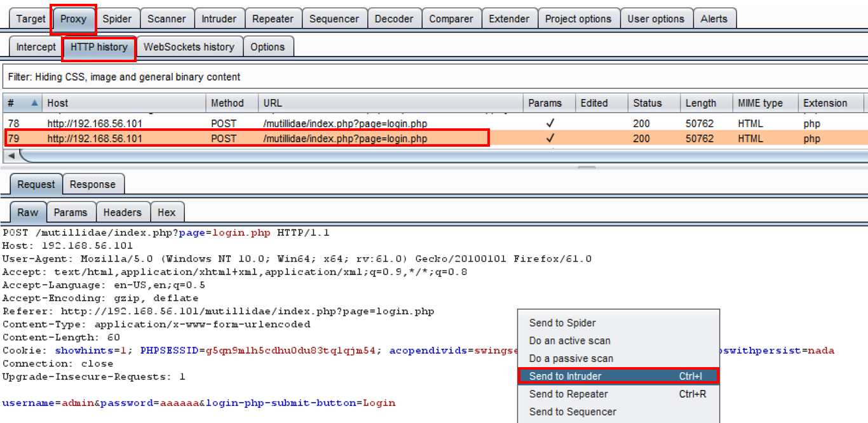Open the WebSockets history tab

[x=189, y=47]
